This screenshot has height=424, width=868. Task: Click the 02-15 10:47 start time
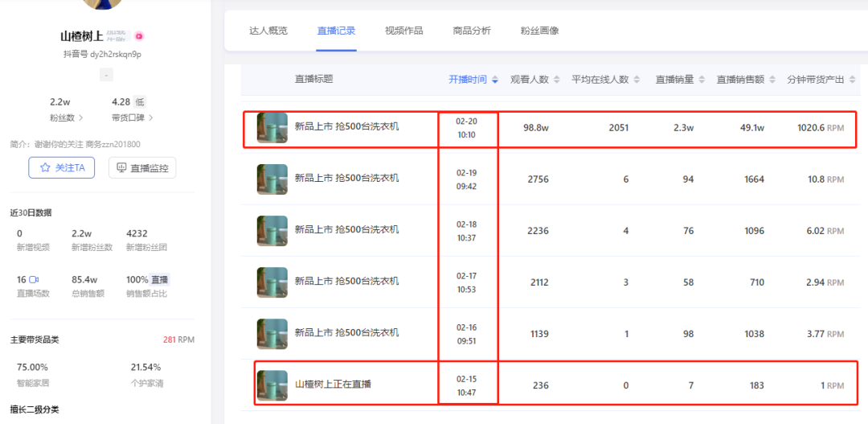pos(466,385)
